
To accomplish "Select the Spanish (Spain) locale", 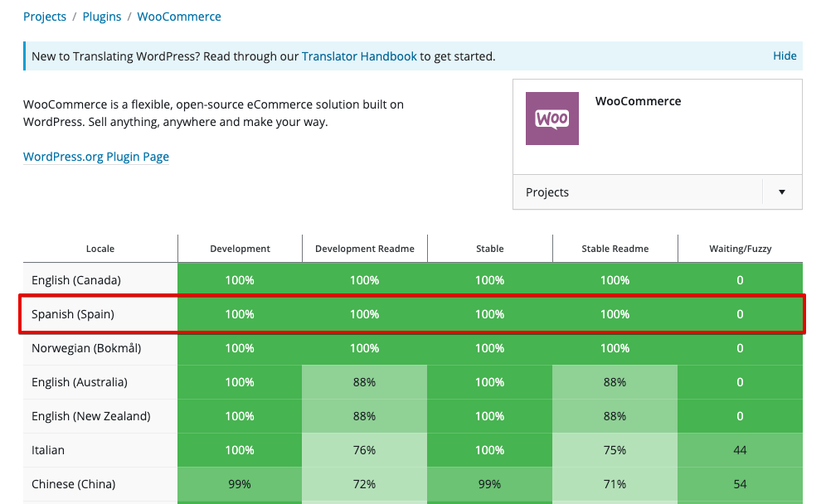I will pos(73,314).
